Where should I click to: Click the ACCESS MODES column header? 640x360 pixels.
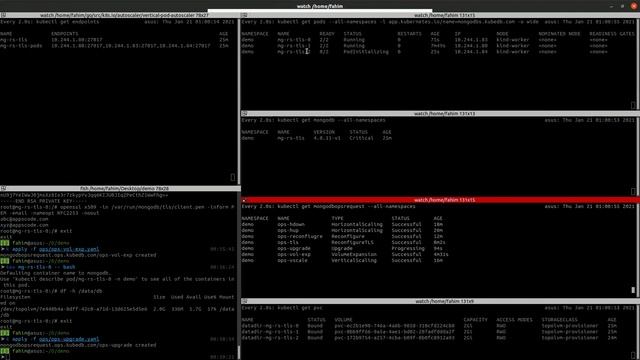click(514, 320)
